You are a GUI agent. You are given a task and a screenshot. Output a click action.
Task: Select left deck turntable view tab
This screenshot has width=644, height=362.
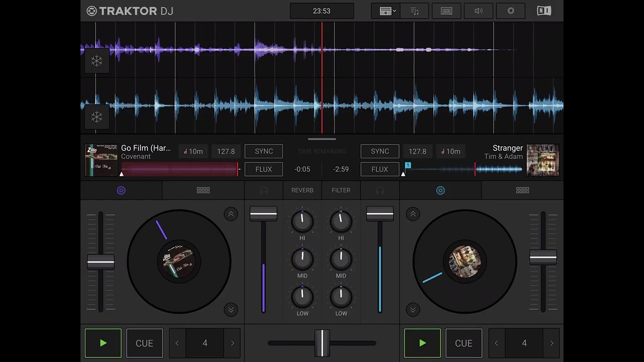[x=121, y=190]
